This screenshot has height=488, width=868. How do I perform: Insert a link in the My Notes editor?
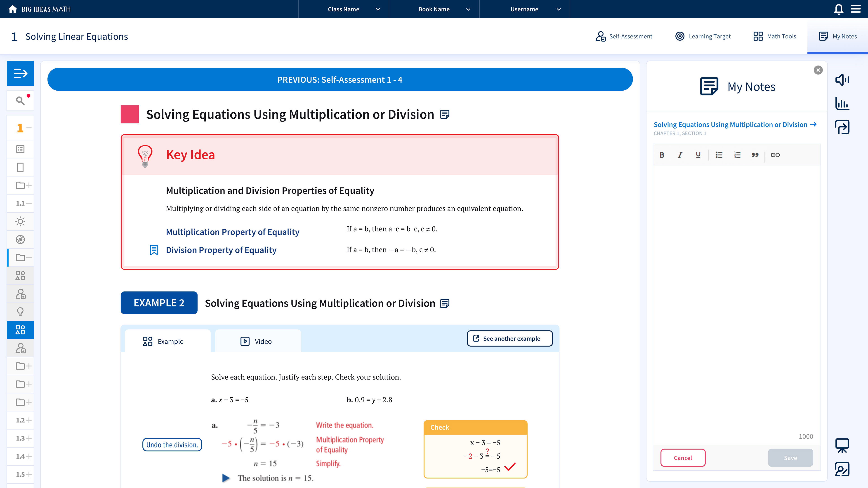(775, 155)
